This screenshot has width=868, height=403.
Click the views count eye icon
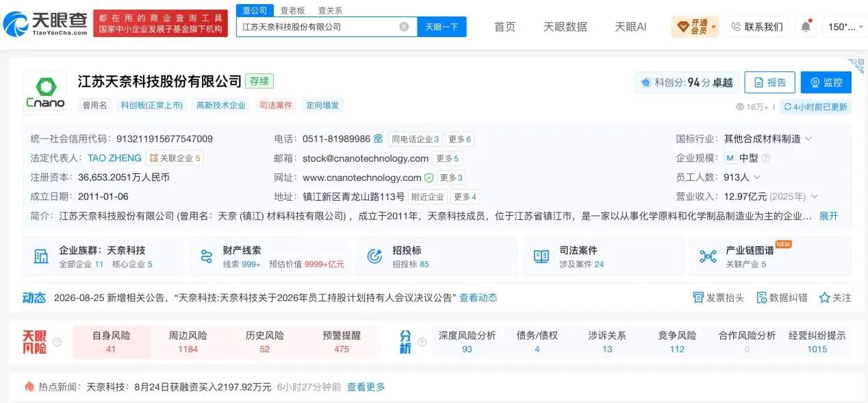point(740,107)
